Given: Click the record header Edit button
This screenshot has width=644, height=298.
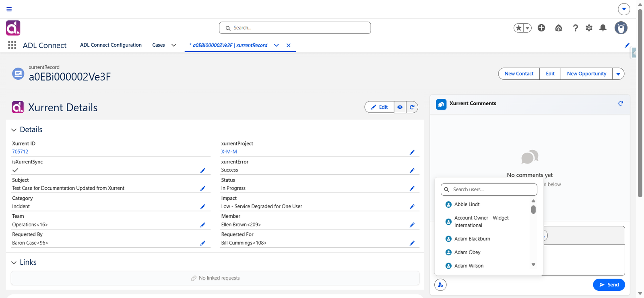Looking at the screenshot, I should tap(550, 74).
